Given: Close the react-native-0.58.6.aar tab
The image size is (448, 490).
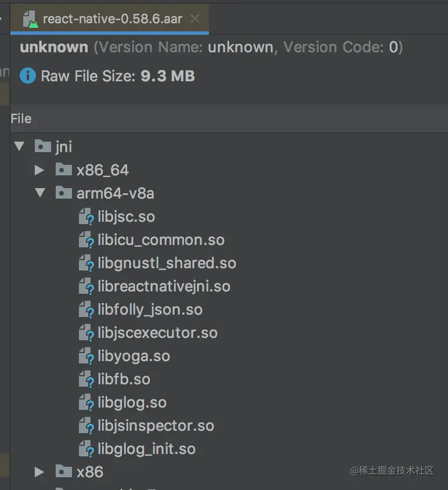Looking at the screenshot, I should 195,19.
